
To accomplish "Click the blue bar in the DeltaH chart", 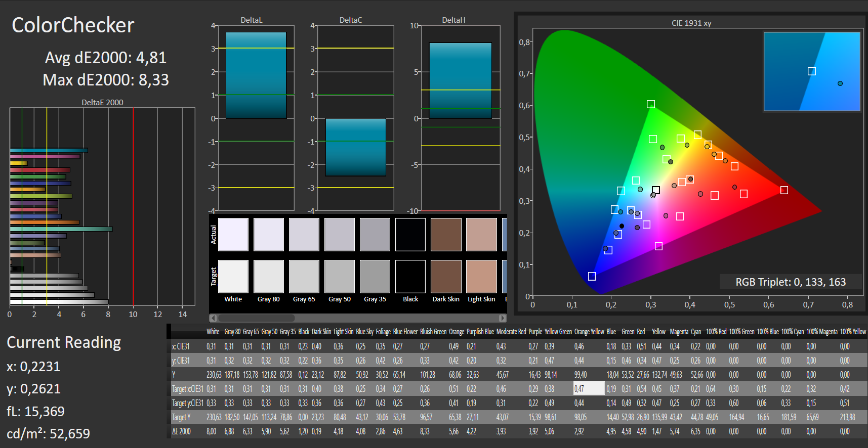I will click(x=460, y=80).
